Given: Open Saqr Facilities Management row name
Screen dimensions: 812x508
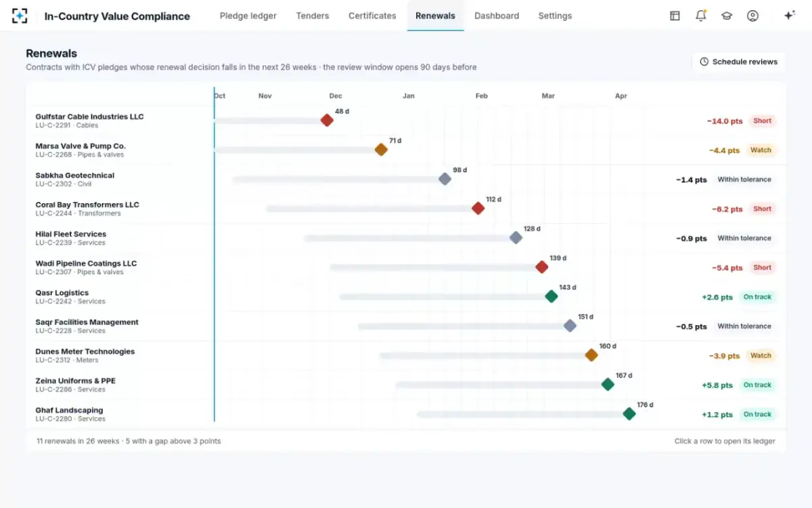Looking at the screenshot, I should 87,322.
